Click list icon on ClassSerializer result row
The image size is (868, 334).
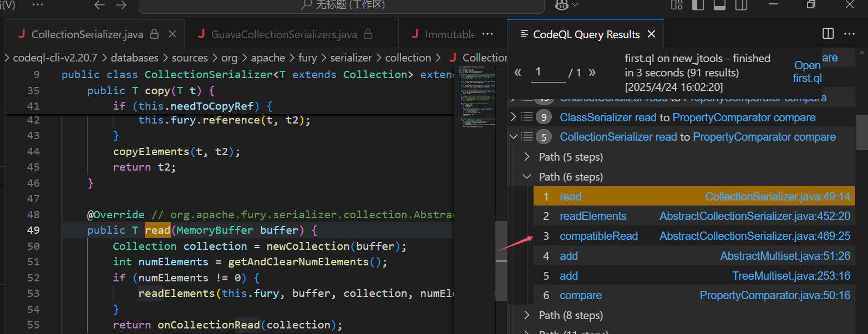(x=527, y=117)
